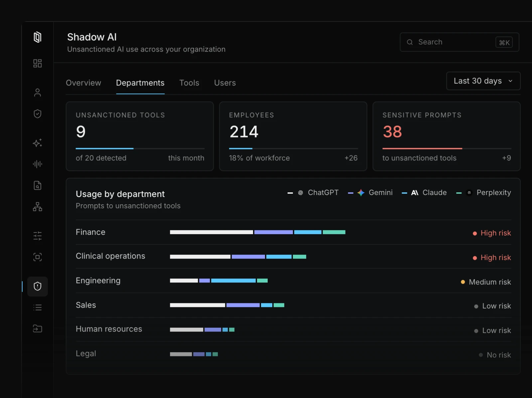This screenshot has height=398, width=532.
Task: Open the document search icon in sidebar
Action: click(38, 185)
